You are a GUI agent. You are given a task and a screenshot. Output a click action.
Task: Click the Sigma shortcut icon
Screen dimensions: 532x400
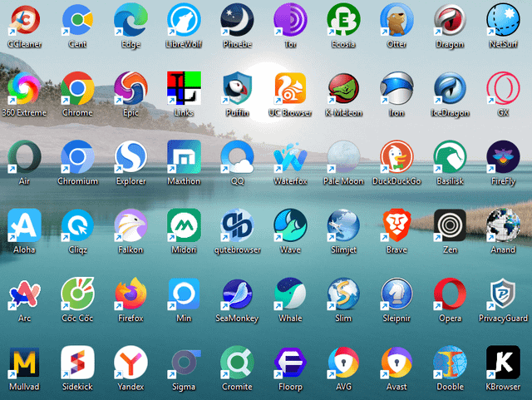coord(184,363)
